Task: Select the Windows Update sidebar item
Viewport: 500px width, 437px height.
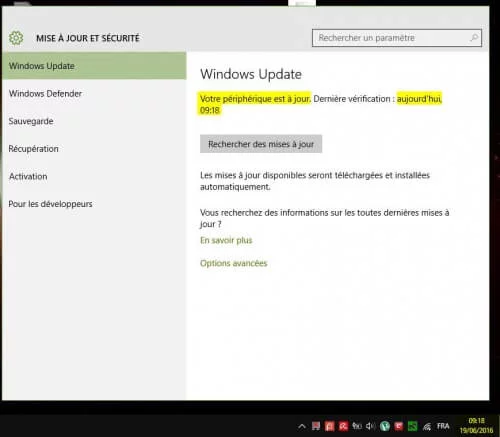Action: [94, 66]
